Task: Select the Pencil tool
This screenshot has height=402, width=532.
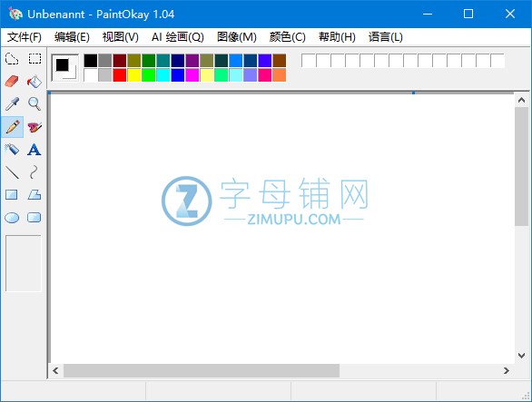Action: click(12, 127)
